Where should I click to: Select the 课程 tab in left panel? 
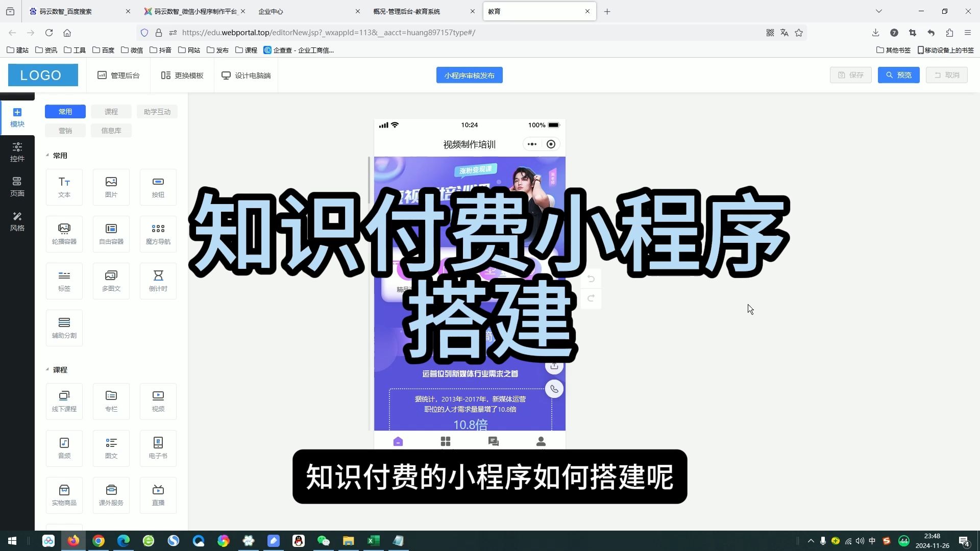point(110,111)
